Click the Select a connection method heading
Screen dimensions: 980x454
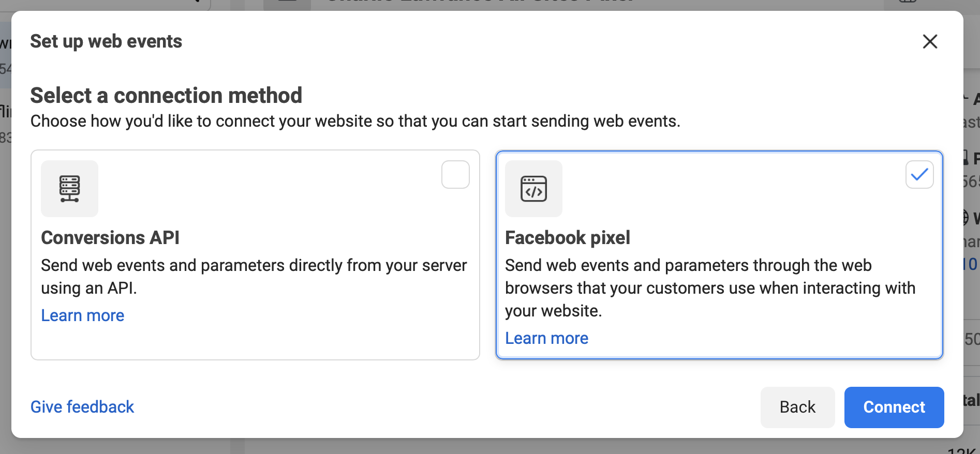[166, 95]
